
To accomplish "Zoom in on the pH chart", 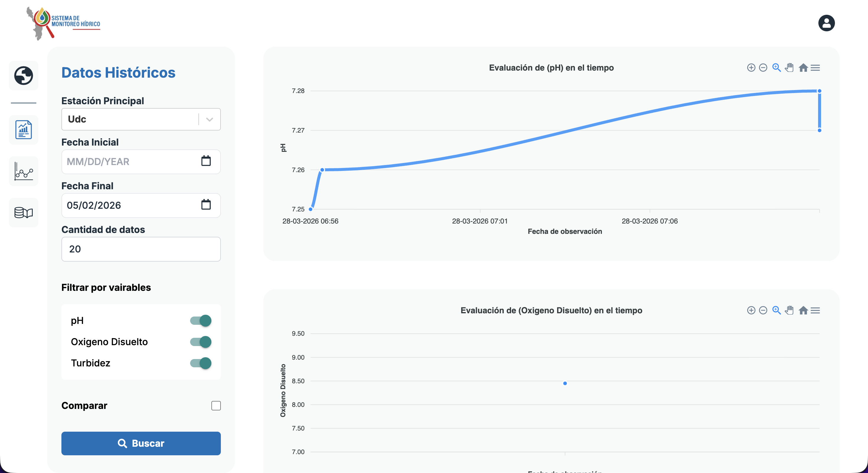I will pos(751,68).
